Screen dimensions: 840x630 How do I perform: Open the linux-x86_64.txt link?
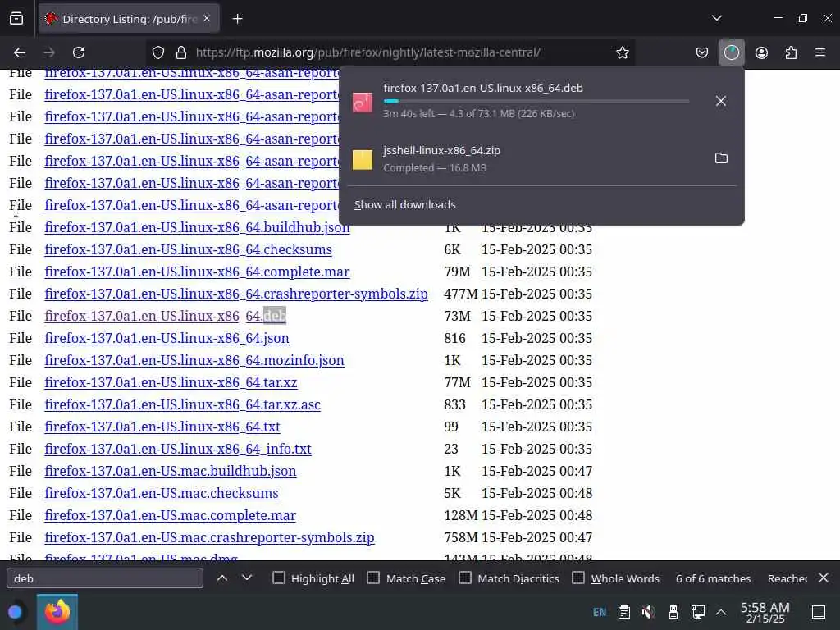click(x=162, y=427)
